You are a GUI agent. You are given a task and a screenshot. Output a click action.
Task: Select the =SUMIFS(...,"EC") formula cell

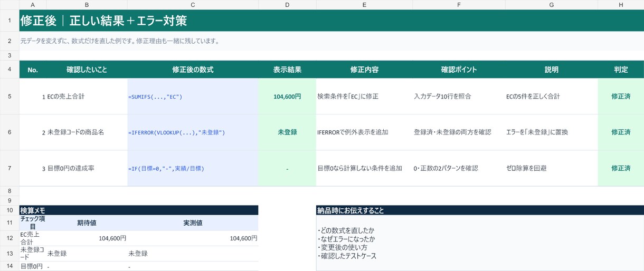[193, 96]
